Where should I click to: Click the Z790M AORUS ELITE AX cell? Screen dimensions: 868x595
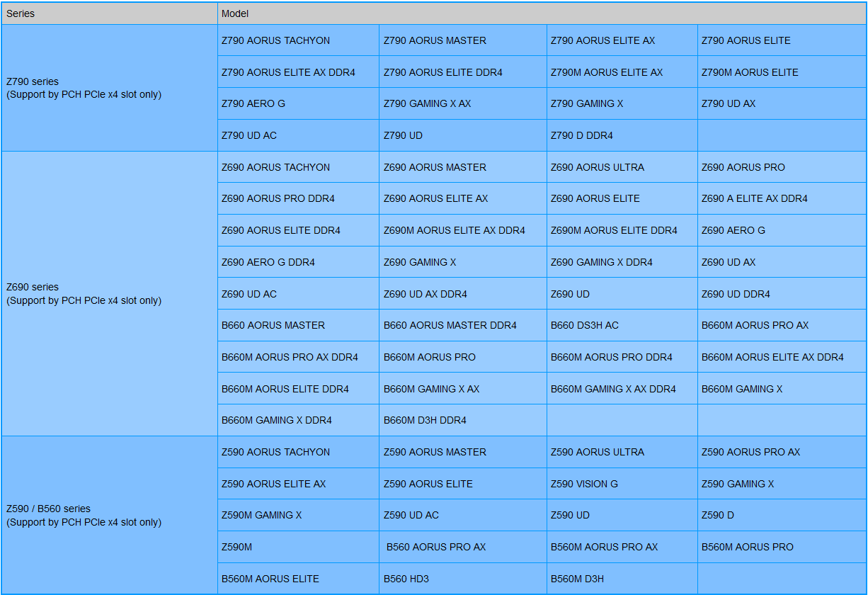click(622, 72)
